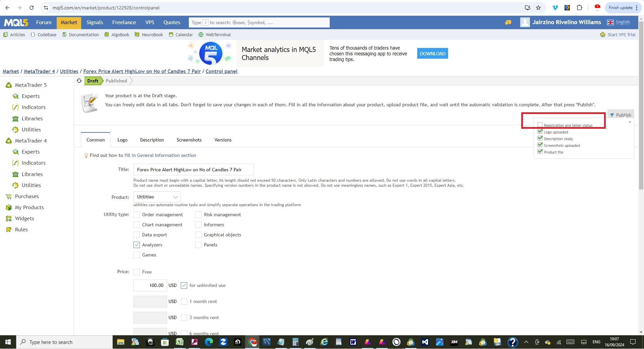644x349 pixels.
Task: Switch to the Screenshots tab
Action: [x=189, y=140]
